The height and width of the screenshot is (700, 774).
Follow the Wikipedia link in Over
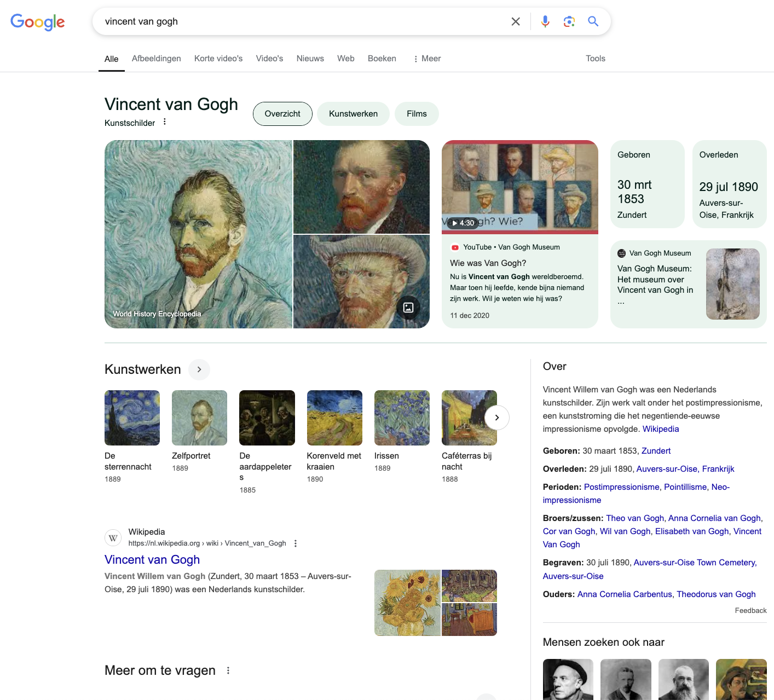click(661, 429)
